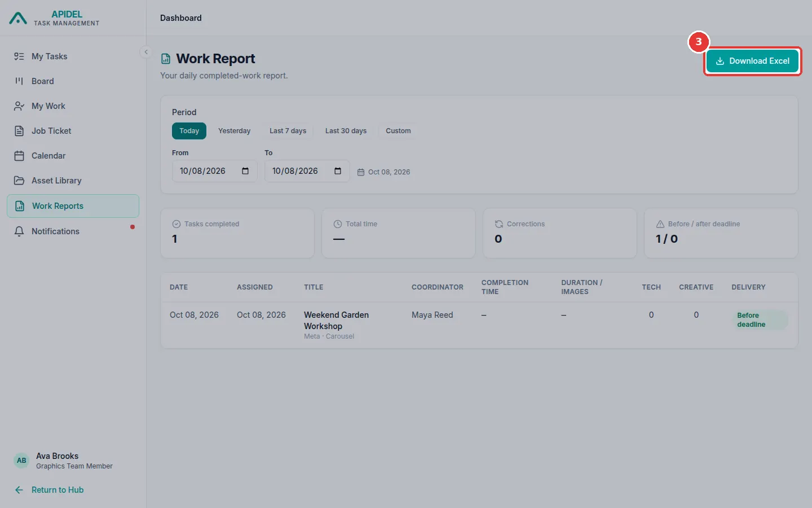Click the Total time clock icon
The image size is (812, 508).
coord(338,224)
